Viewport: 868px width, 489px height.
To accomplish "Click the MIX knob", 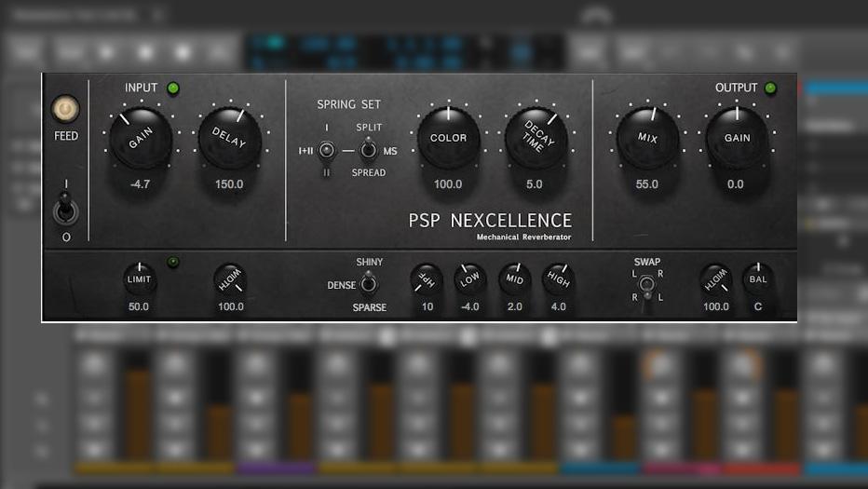I will point(647,138).
